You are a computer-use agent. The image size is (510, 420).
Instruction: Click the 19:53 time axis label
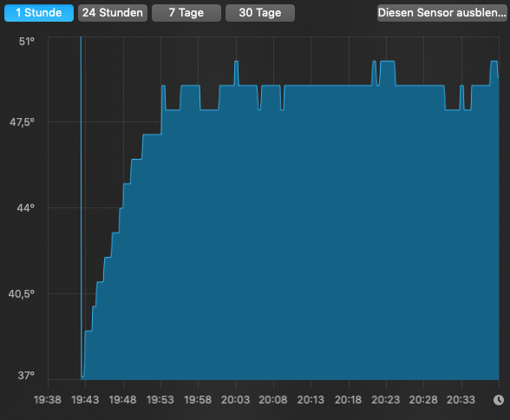point(160,399)
